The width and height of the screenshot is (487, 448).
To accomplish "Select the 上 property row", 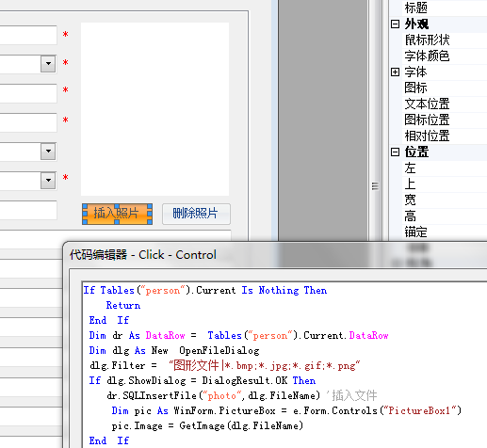I will (445, 184).
